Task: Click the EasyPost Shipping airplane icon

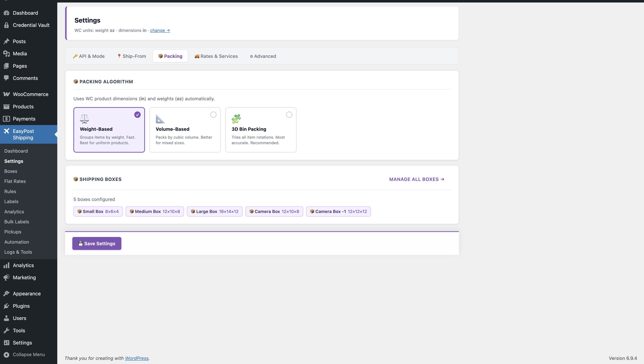Action: (x=6, y=131)
